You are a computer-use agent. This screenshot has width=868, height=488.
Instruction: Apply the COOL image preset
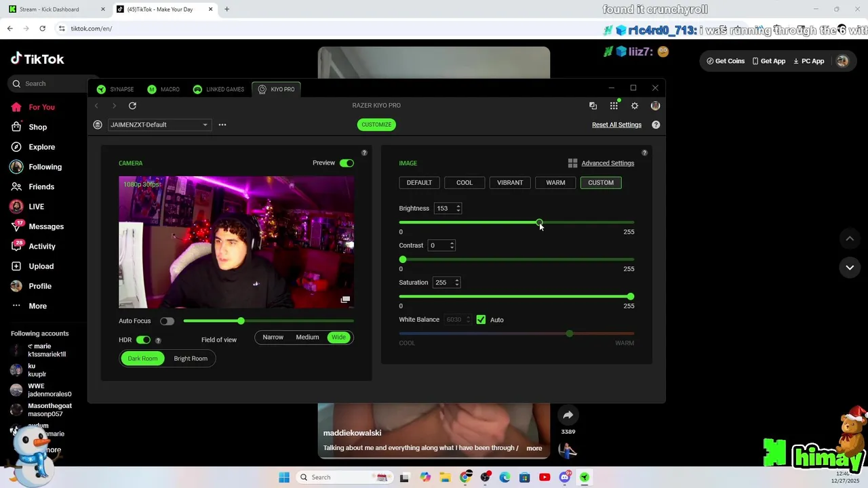(x=465, y=183)
